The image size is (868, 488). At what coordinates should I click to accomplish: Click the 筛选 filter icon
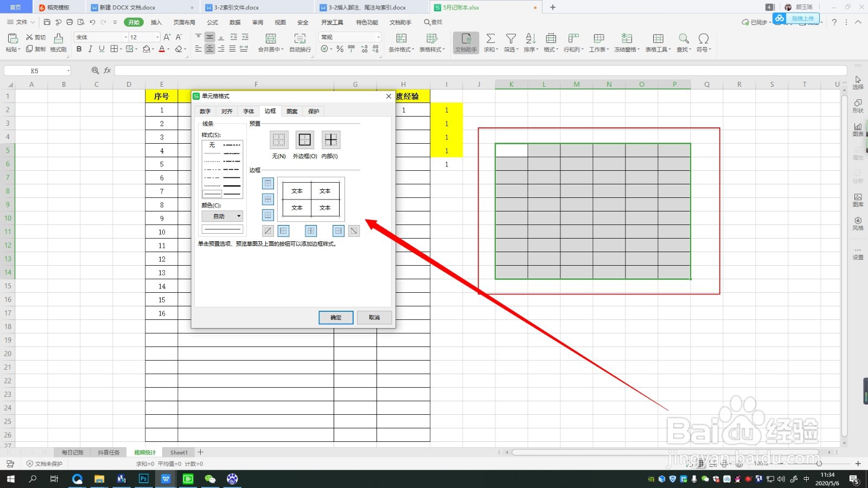click(510, 38)
